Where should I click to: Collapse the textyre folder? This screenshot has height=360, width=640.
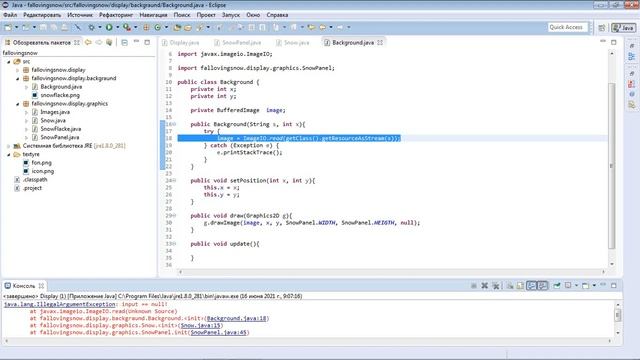tap(9, 155)
